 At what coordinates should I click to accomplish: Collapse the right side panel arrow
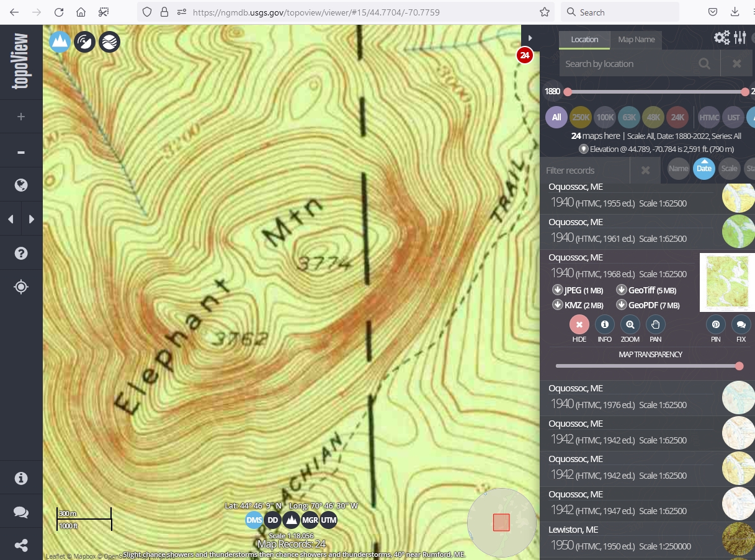[x=530, y=38]
